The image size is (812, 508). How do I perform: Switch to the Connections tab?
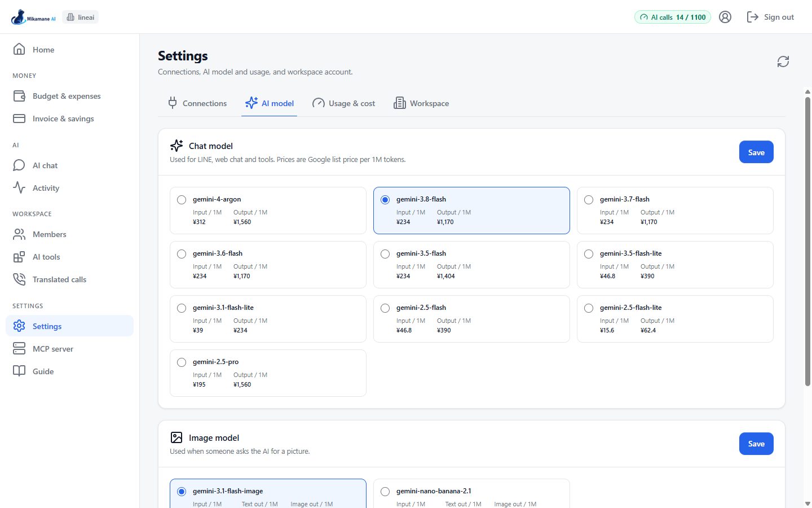pos(197,103)
